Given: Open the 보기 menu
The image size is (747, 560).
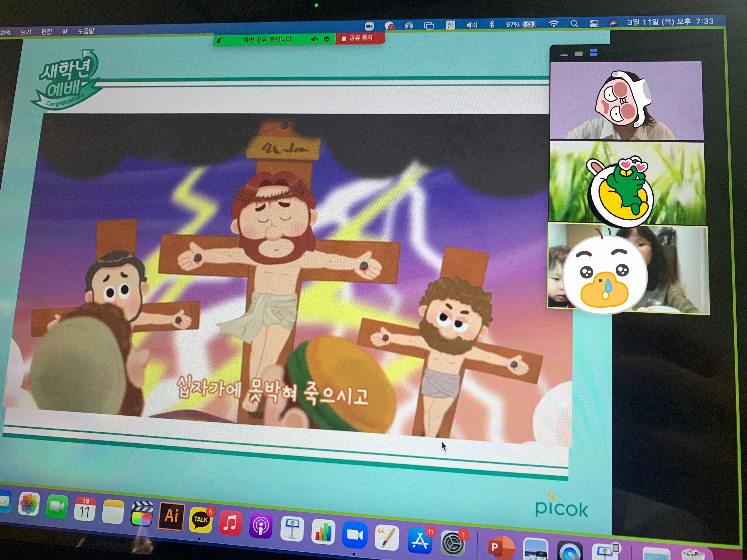Looking at the screenshot, I should 26,32.
